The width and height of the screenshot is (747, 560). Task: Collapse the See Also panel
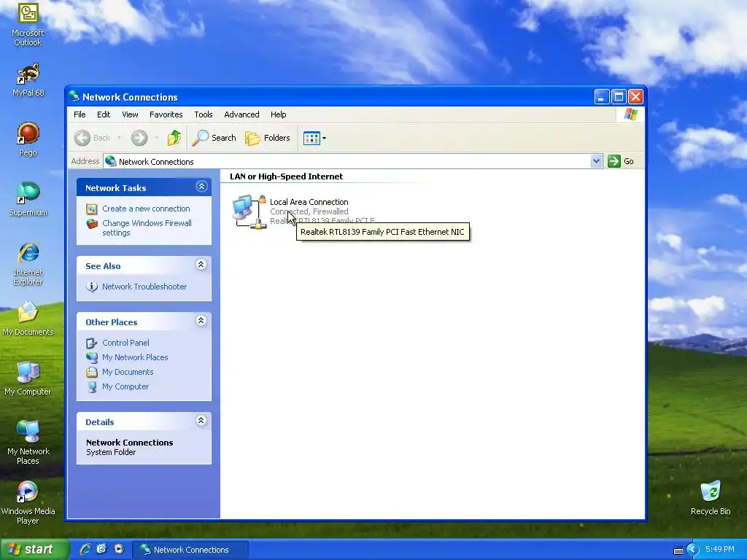pos(201,265)
